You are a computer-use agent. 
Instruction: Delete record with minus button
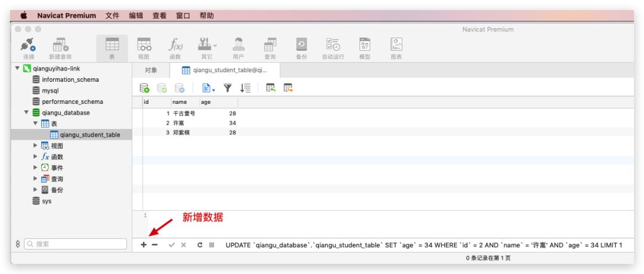point(154,245)
